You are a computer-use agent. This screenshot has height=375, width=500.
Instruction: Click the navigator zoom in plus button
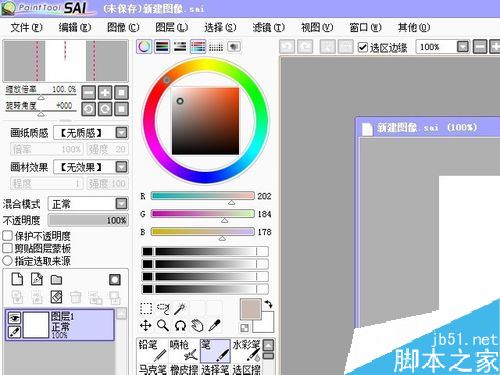click(105, 92)
